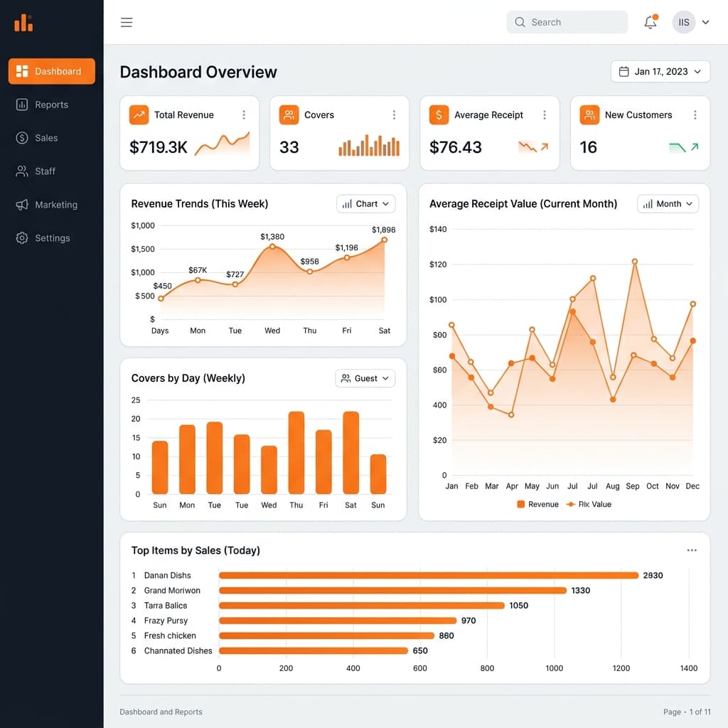The image size is (728, 728).
Task: Toggle the Avg Value legend series
Action: tap(589, 504)
